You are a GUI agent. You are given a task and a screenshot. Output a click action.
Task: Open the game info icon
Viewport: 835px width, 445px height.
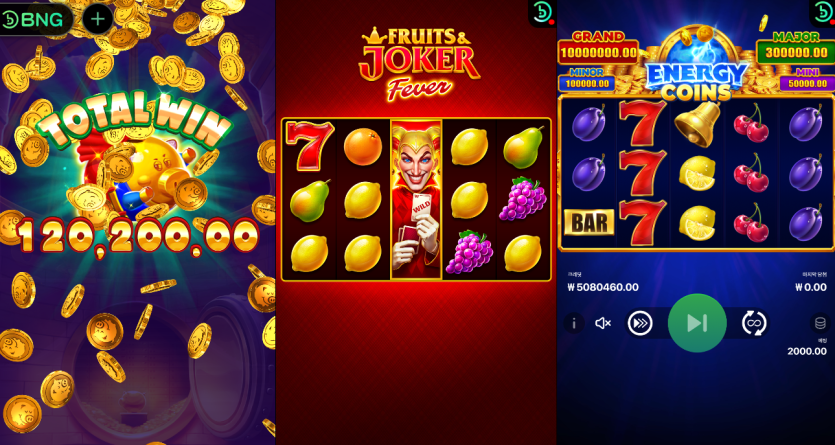click(x=574, y=323)
